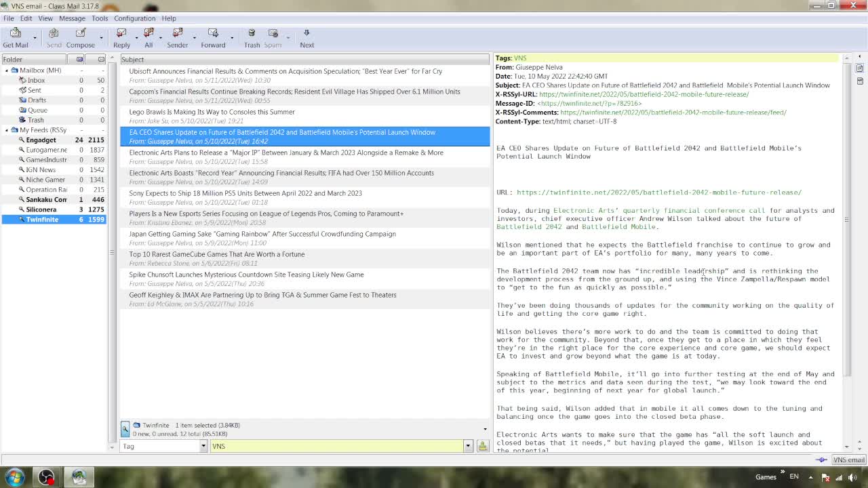Select the Trash folder in tree
Image resolution: width=868 pixels, height=488 pixels.
[x=35, y=120]
